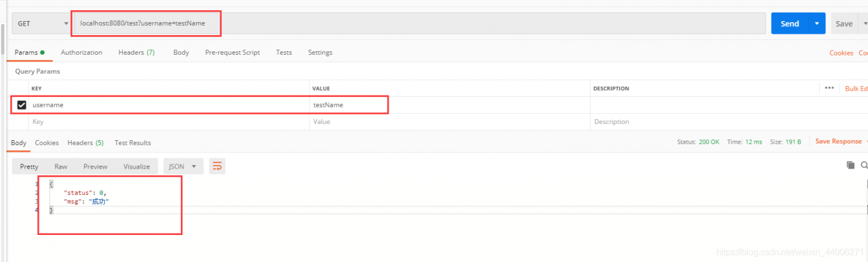Open the JSON format dropdown

(184, 166)
